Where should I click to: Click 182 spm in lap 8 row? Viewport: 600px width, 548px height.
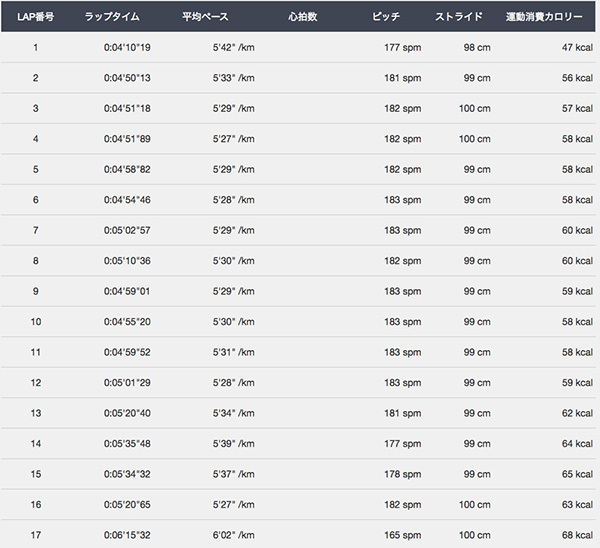point(403,261)
